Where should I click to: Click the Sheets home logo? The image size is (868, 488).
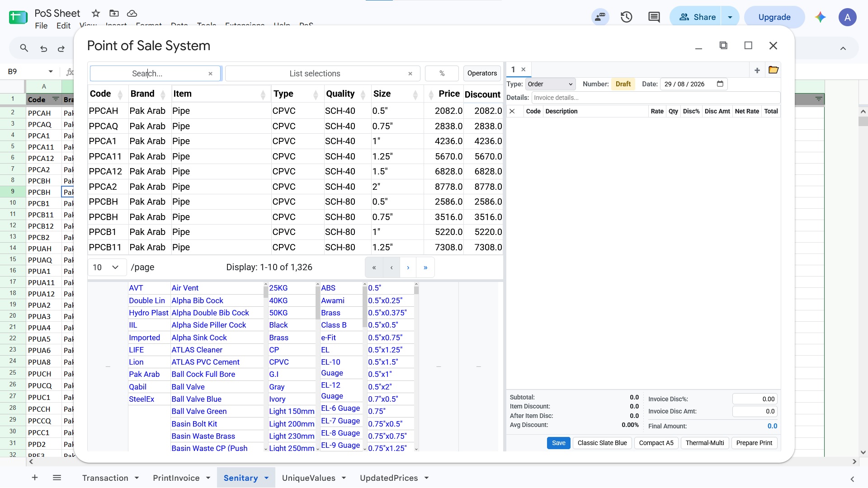coord(18,17)
